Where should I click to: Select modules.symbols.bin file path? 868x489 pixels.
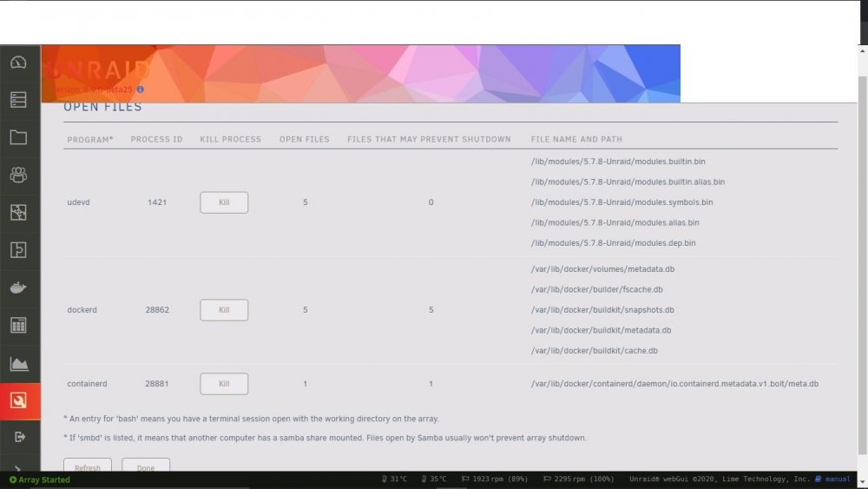[621, 202]
